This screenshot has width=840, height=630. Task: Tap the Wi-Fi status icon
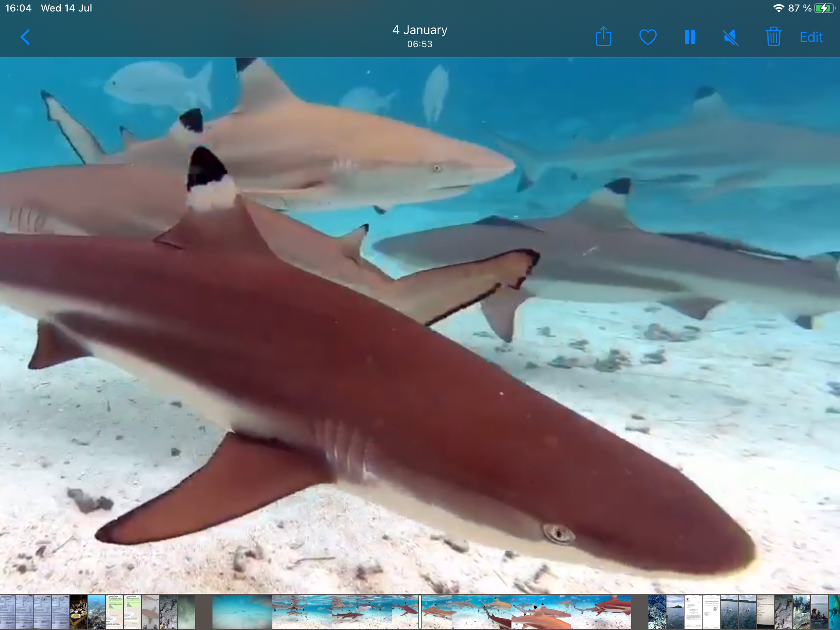pyautogui.click(x=778, y=8)
